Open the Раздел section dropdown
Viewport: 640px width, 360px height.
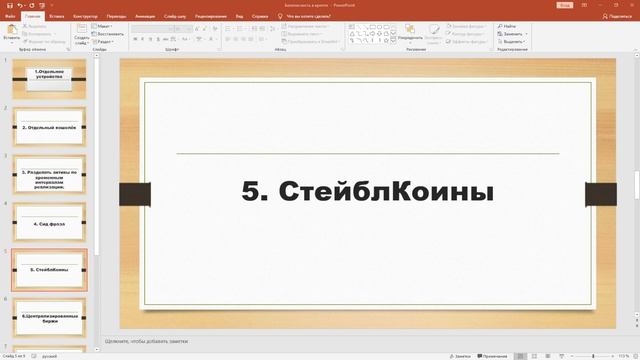coord(103,42)
